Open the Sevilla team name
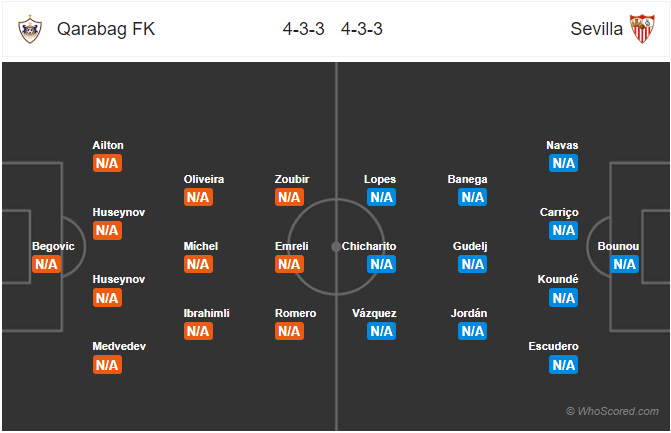 click(597, 29)
